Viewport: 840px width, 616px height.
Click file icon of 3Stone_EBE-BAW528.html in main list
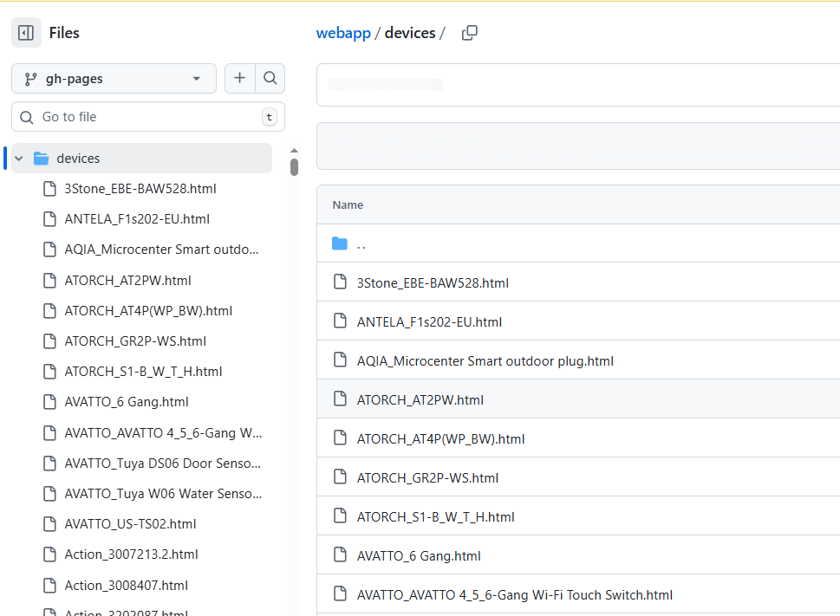coord(340,282)
